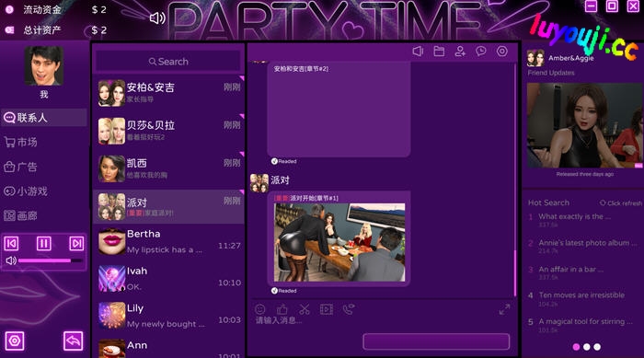Skip to next music track
This screenshot has width=644, height=358.
pos(76,243)
